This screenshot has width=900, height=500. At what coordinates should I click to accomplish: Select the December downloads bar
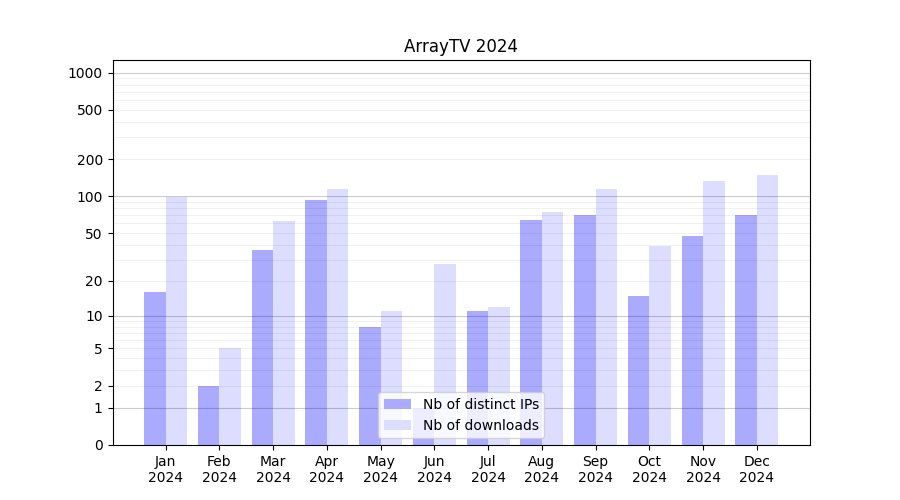point(767,310)
